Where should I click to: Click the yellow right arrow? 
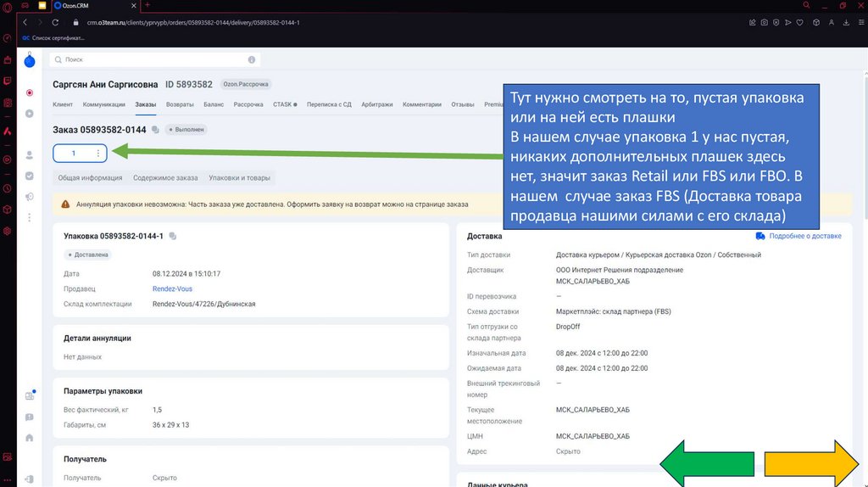point(813,464)
